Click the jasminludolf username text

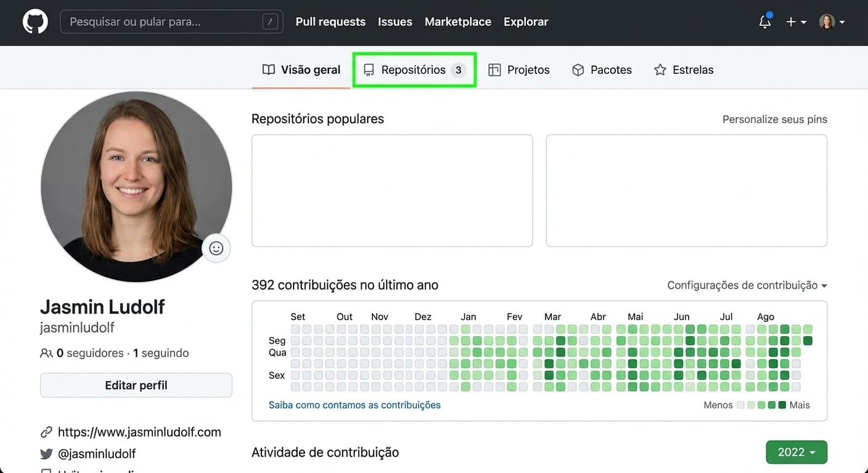point(77,328)
